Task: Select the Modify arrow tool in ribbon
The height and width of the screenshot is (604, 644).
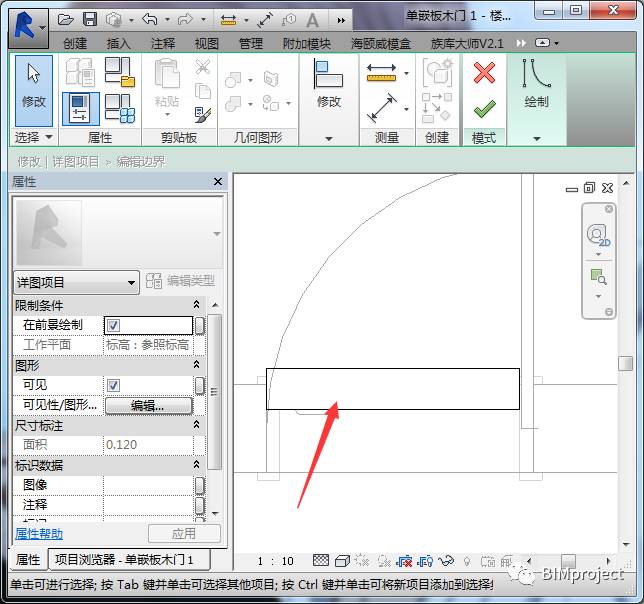Action: pos(34,90)
